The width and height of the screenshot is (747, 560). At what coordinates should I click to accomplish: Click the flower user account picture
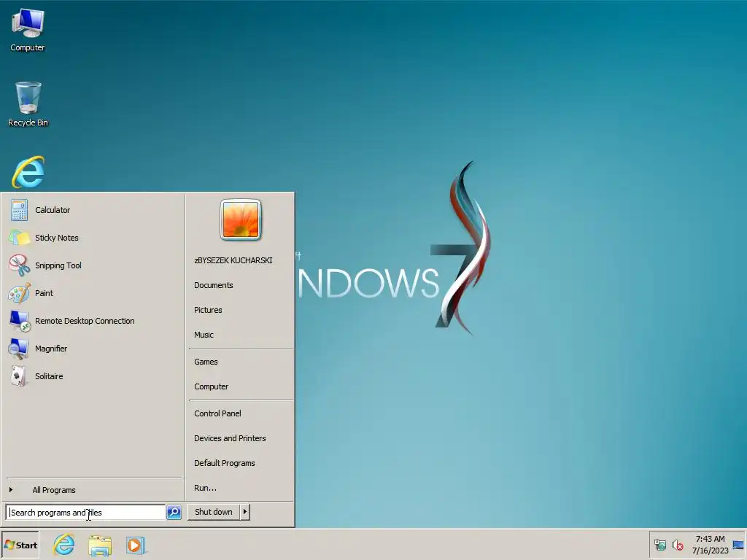click(x=241, y=219)
